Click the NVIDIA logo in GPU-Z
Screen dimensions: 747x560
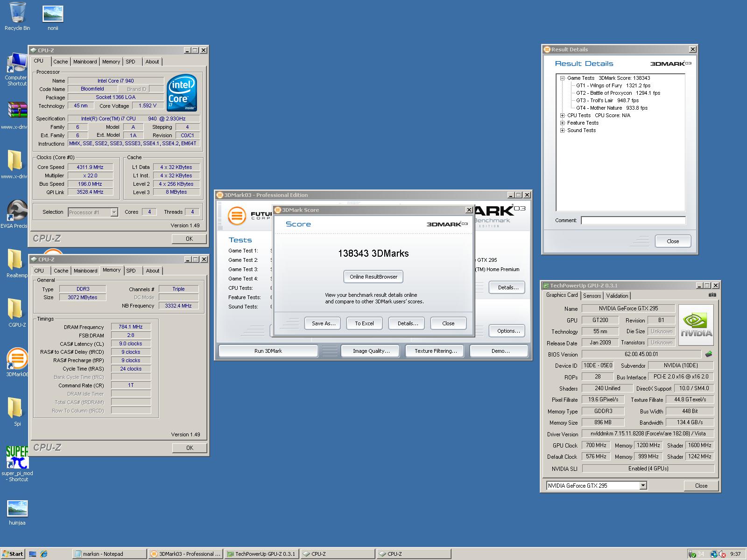[x=696, y=325]
